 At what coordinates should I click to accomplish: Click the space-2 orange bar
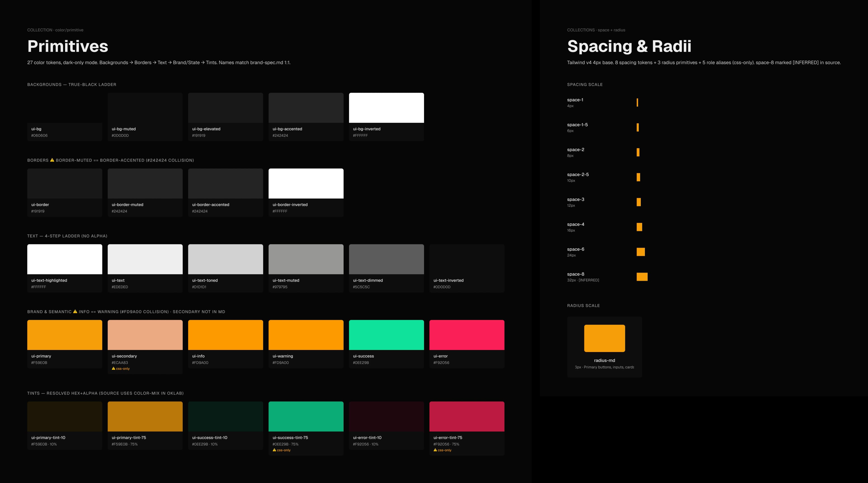coord(638,152)
